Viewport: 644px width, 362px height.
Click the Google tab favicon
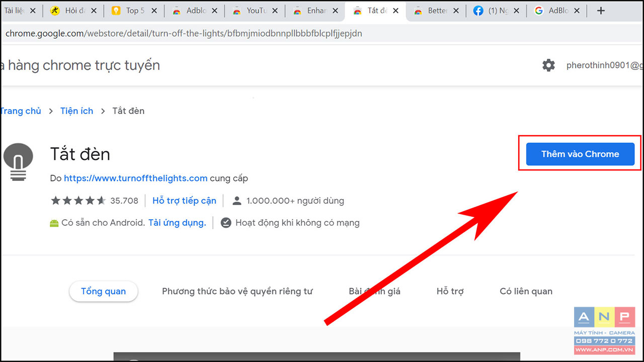(538, 11)
